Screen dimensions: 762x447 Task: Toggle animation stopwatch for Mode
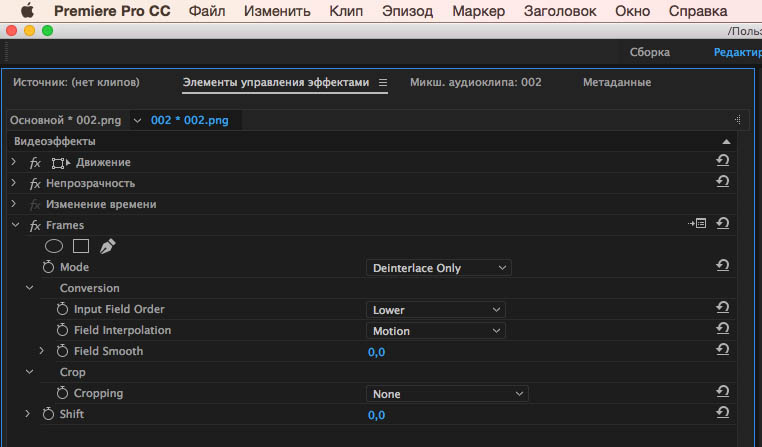coord(48,267)
